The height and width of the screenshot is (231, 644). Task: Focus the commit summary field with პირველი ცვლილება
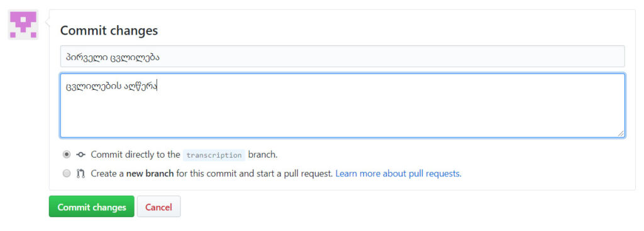click(x=343, y=56)
